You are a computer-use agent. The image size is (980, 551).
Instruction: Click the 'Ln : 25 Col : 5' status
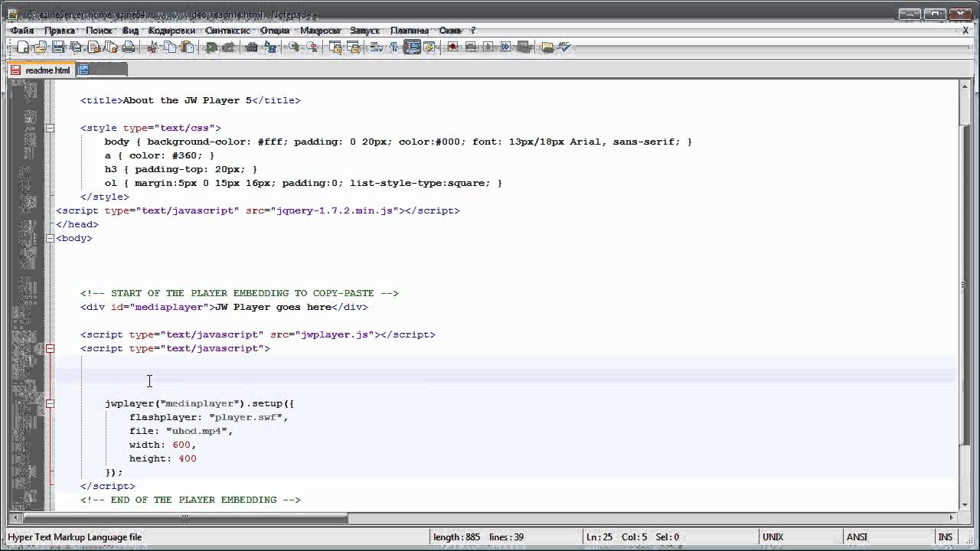[668, 537]
